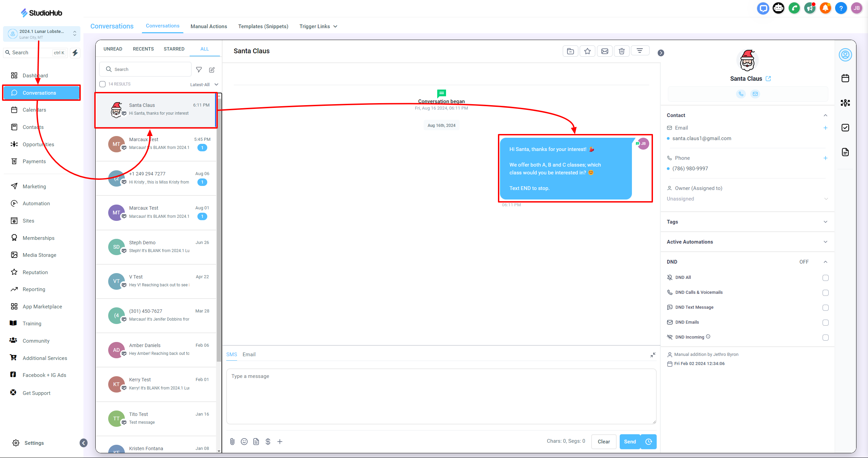This screenshot has height=458, width=868.
Task: Open the emoji picker icon
Action: click(x=244, y=441)
